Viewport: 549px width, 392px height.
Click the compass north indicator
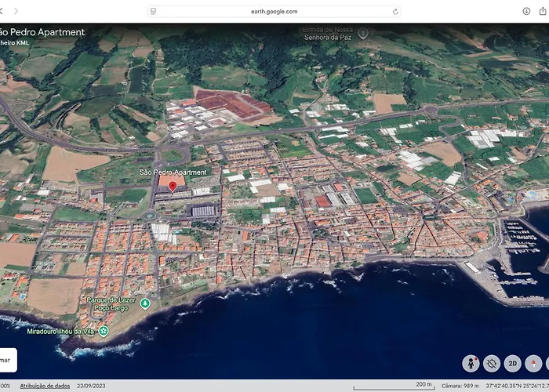point(533,363)
